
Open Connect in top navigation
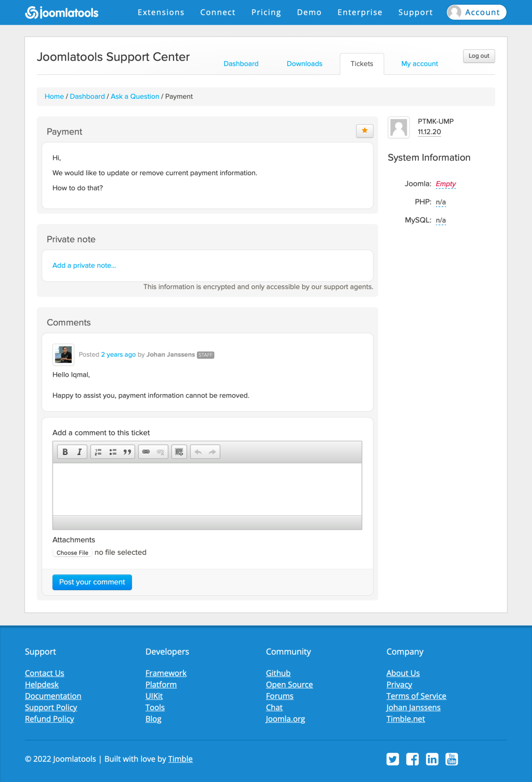(218, 12)
